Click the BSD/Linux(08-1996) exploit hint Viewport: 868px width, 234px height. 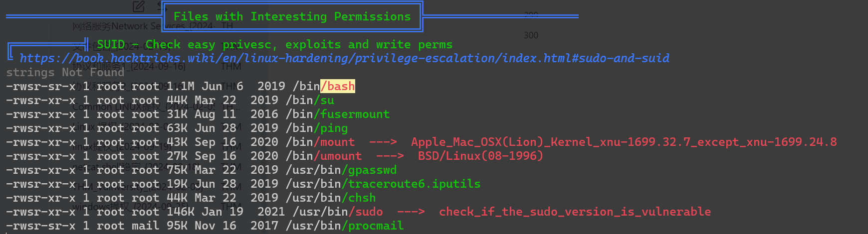click(x=480, y=156)
